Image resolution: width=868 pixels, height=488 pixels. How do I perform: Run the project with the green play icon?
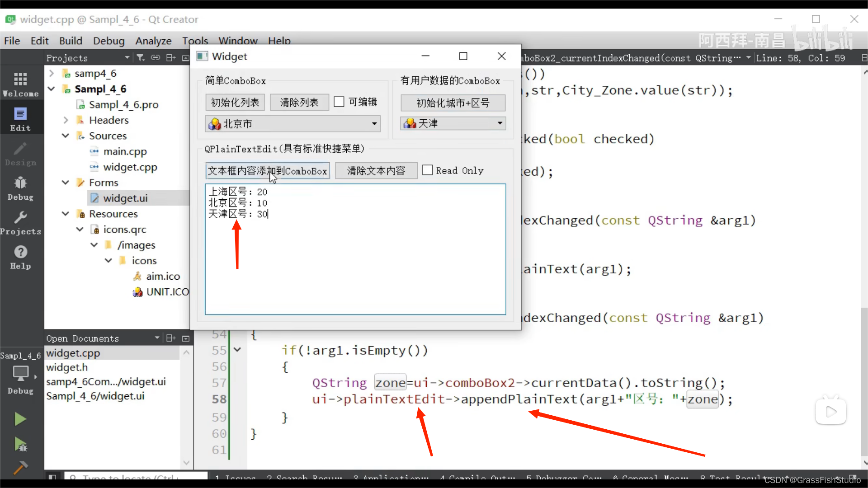point(20,419)
